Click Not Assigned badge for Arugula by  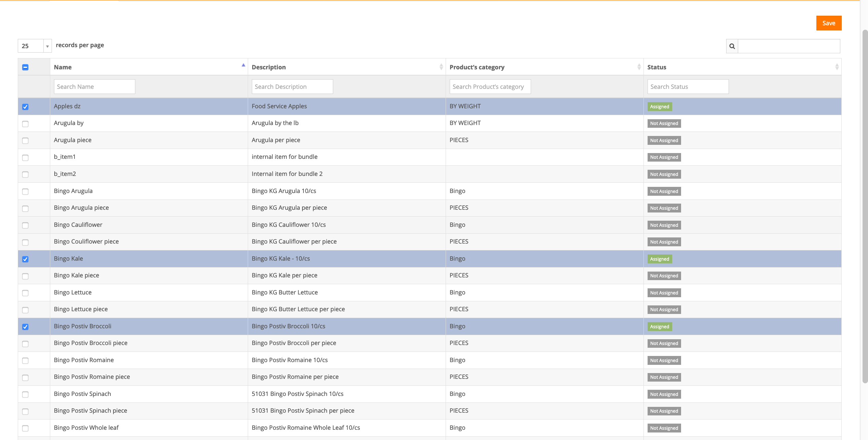point(664,123)
